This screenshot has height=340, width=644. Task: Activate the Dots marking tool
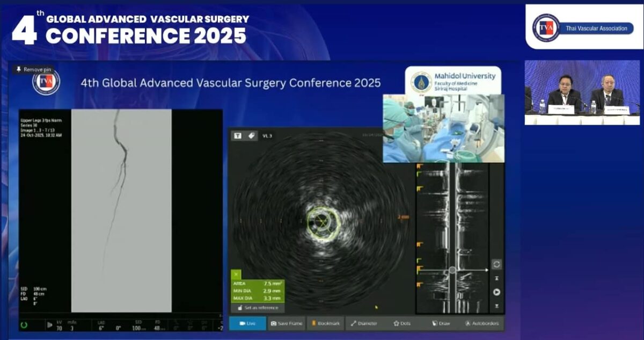pos(402,323)
